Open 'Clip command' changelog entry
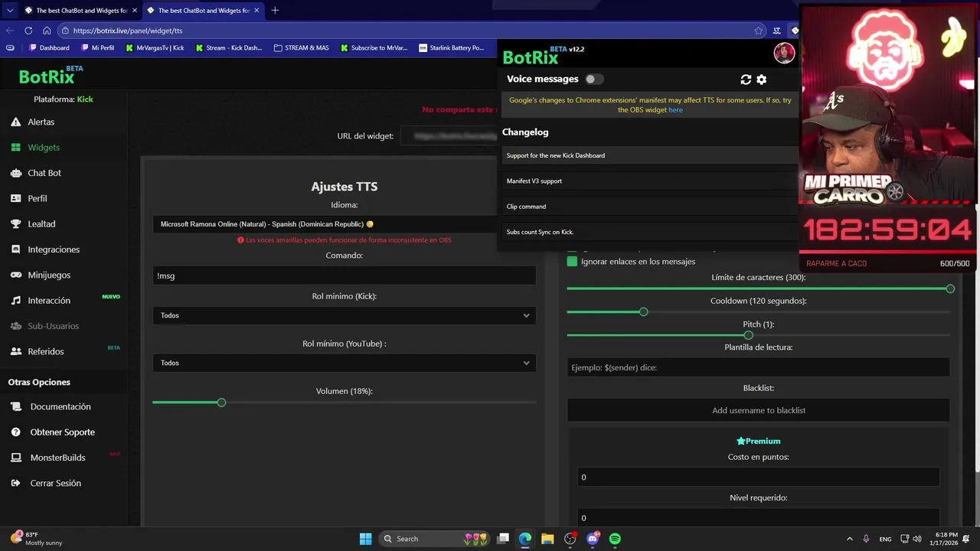This screenshot has width=980, height=551. (648, 207)
